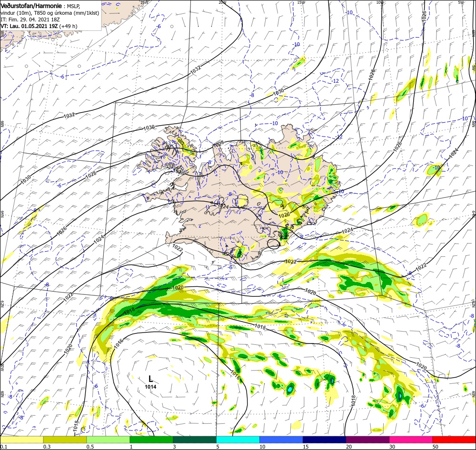Click the 'L' low pressure marker
Screen dimensions: 476x450
tap(150, 379)
